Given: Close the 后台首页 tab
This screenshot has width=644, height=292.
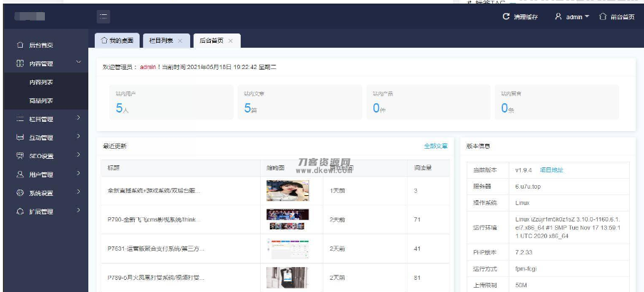Looking at the screenshot, I should click(x=230, y=41).
